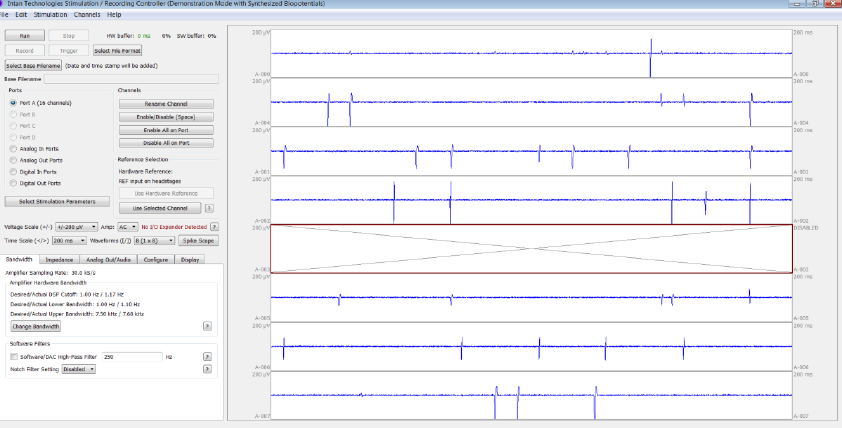Select Digital Out Ports
Viewport: 842px width, 428px height.
point(35,183)
